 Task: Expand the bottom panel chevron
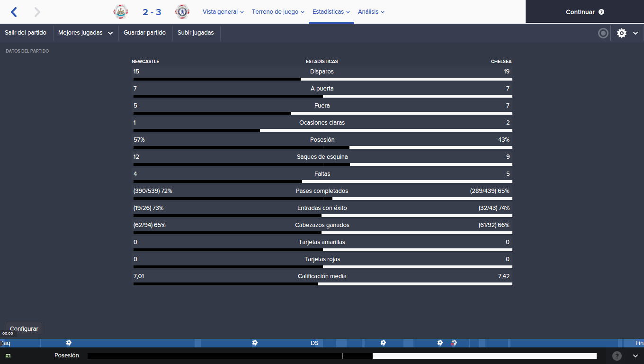[635, 355]
